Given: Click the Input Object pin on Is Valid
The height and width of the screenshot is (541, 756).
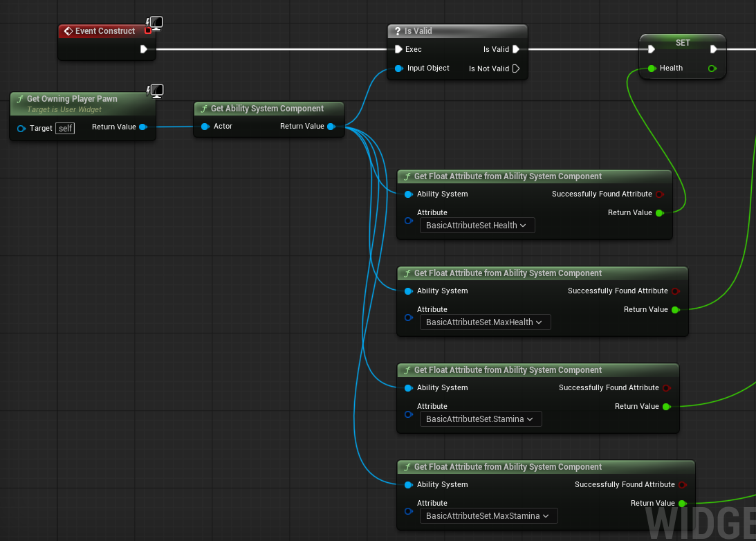Looking at the screenshot, I should [x=398, y=68].
